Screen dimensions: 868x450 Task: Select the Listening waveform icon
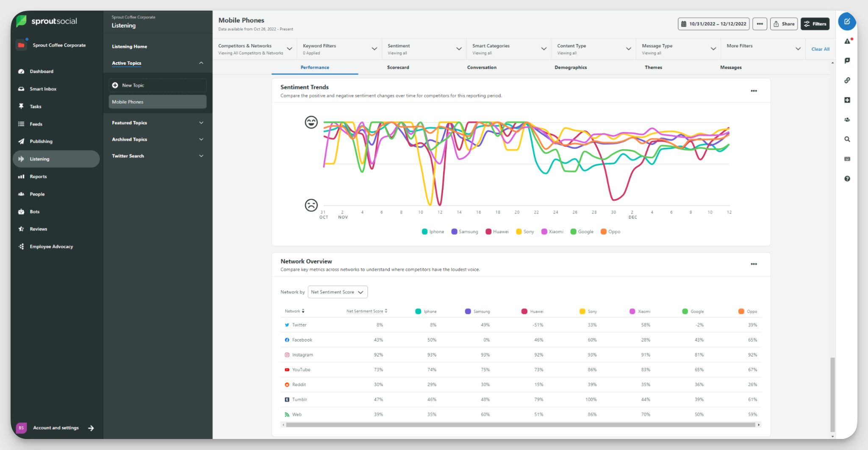pyautogui.click(x=21, y=159)
